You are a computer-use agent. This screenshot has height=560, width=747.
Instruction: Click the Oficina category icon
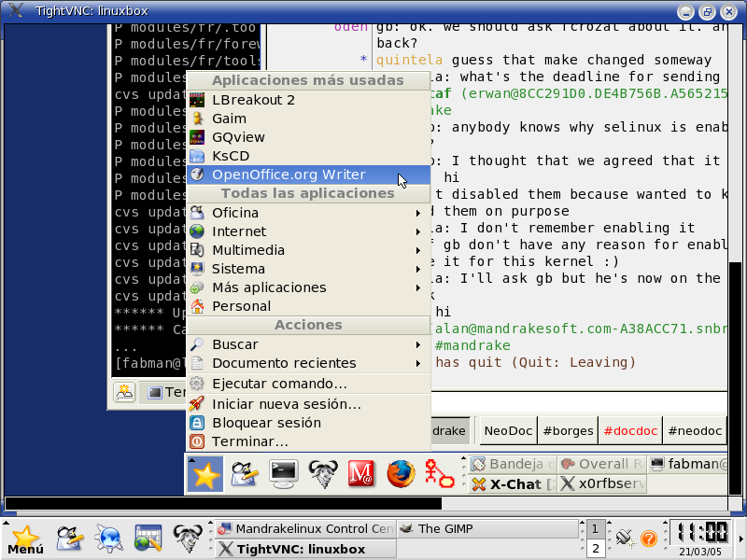click(x=197, y=213)
